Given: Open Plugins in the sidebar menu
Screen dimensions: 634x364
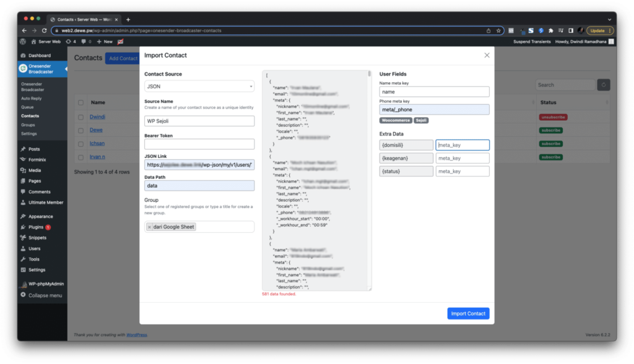Looking at the screenshot, I should click(x=36, y=227).
